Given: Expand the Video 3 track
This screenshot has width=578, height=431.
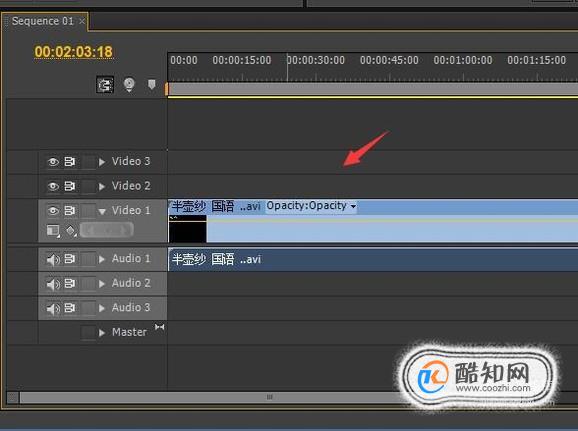Looking at the screenshot, I should (x=102, y=162).
